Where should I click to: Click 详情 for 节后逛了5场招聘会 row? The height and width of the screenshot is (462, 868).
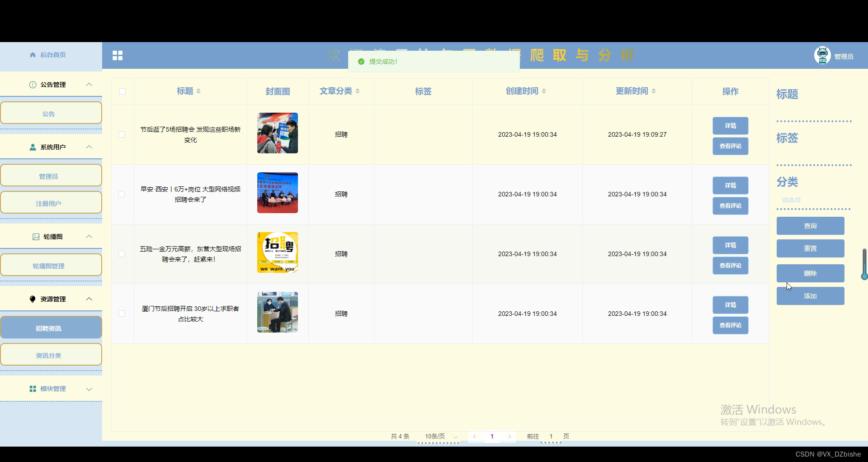(x=731, y=126)
